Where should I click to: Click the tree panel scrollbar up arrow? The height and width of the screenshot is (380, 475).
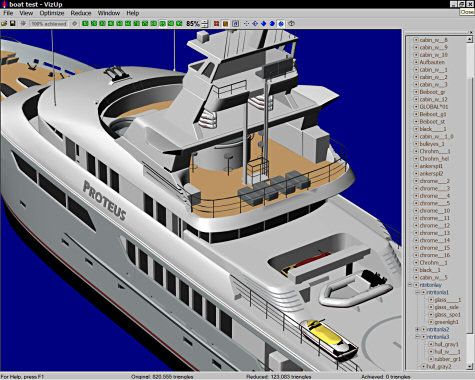(469, 39)
